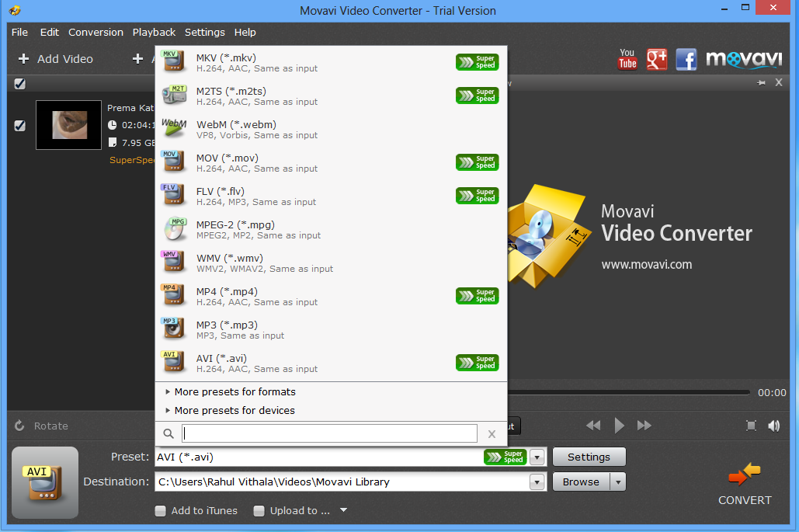
Task: Toggle the select-all files checkbox
Action: [x=20, y=84]
